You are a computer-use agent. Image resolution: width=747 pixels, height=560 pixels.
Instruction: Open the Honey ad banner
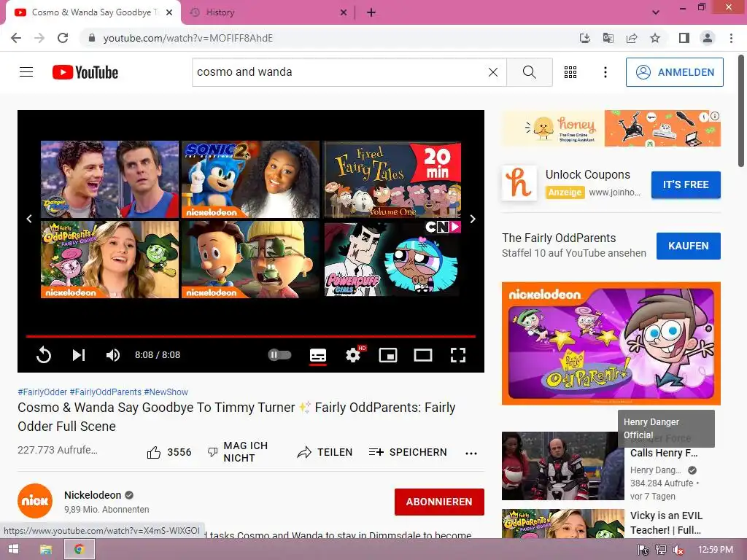(x=611, y=128)
